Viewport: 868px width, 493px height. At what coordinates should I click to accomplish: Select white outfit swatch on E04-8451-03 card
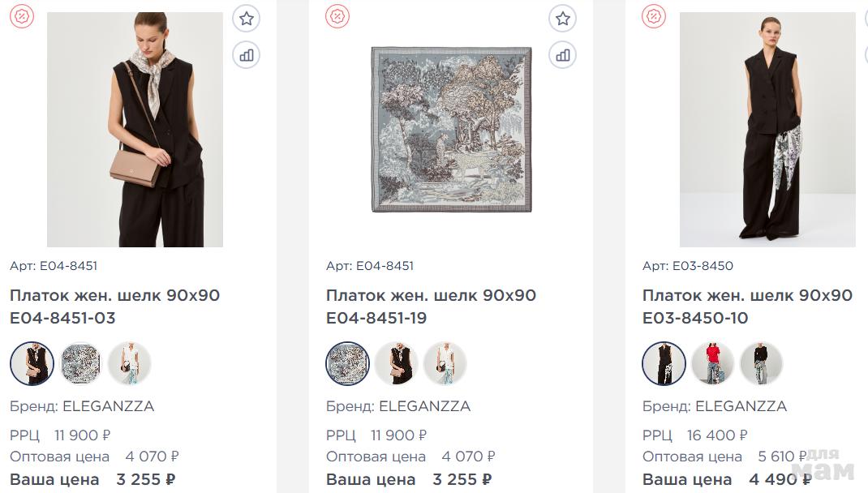click(129, 363)
